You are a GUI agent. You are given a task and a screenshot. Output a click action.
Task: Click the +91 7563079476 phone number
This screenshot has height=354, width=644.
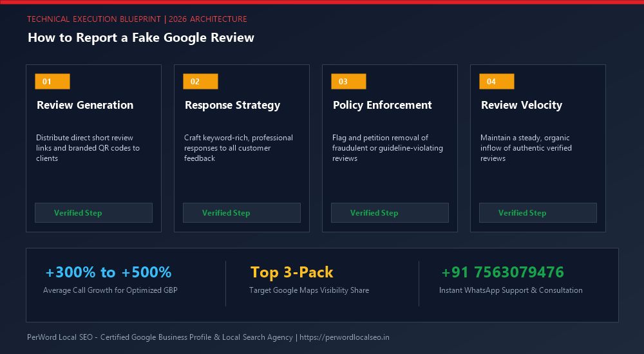pos(503,272)
